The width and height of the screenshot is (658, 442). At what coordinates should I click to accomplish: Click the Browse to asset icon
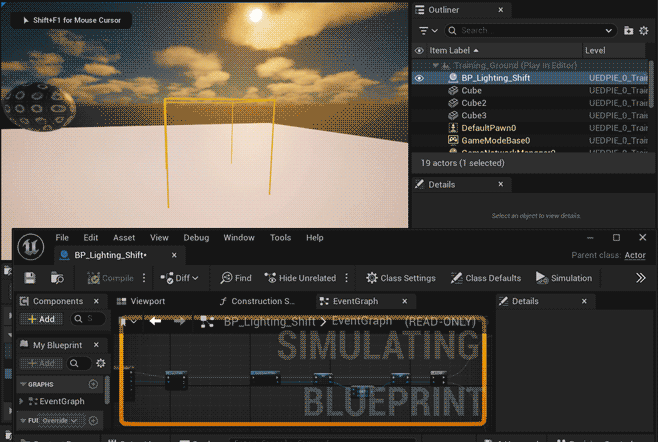coord(57,278)
